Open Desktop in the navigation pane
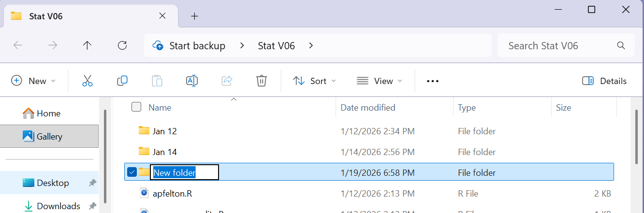 [53, 183]
